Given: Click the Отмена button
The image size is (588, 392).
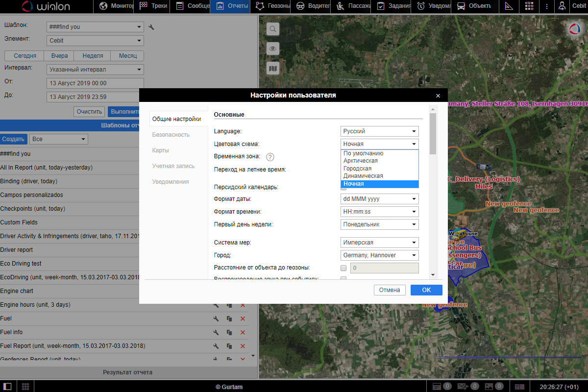Looking at the screenshot, I should click(x=390, y=290).
